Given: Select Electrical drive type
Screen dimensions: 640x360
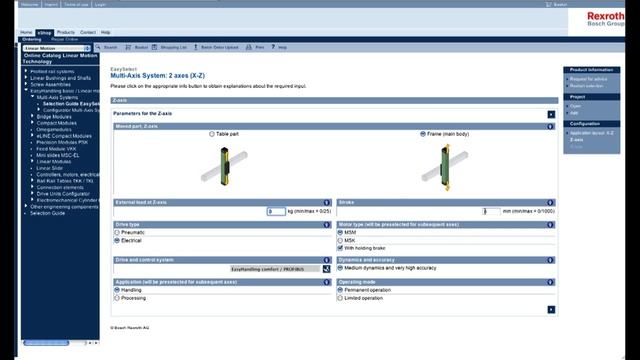Looking at the screenshot, I should pyautogui.click(x=117, y=241).
